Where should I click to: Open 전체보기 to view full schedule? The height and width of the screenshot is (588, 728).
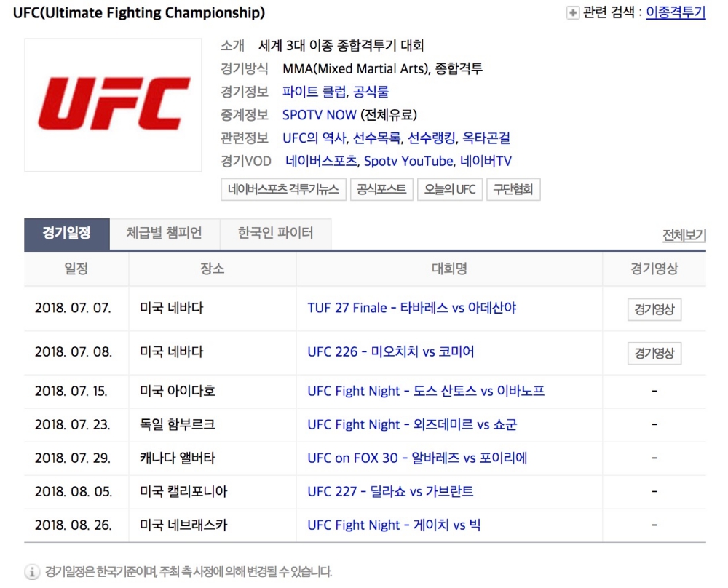[x=684, y=235]
